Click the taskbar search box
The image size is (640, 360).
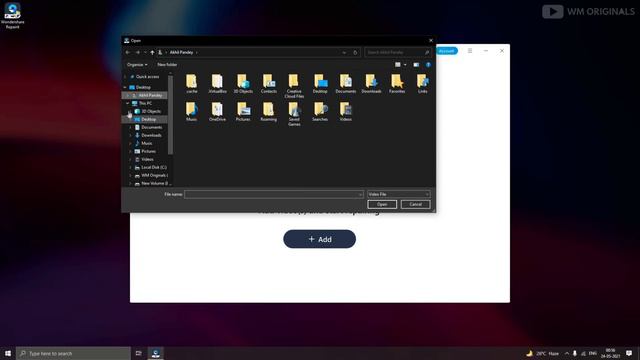tap(73, 353)
